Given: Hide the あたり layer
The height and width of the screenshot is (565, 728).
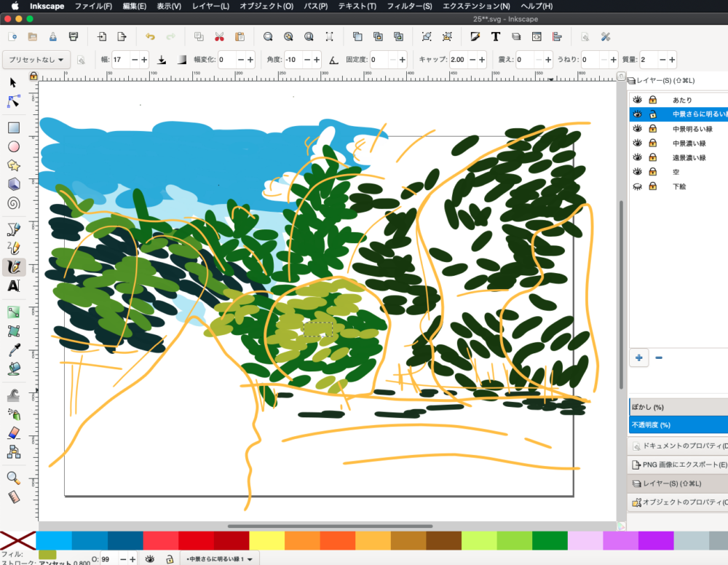Looking at the screenshot, I should (638, 100).
